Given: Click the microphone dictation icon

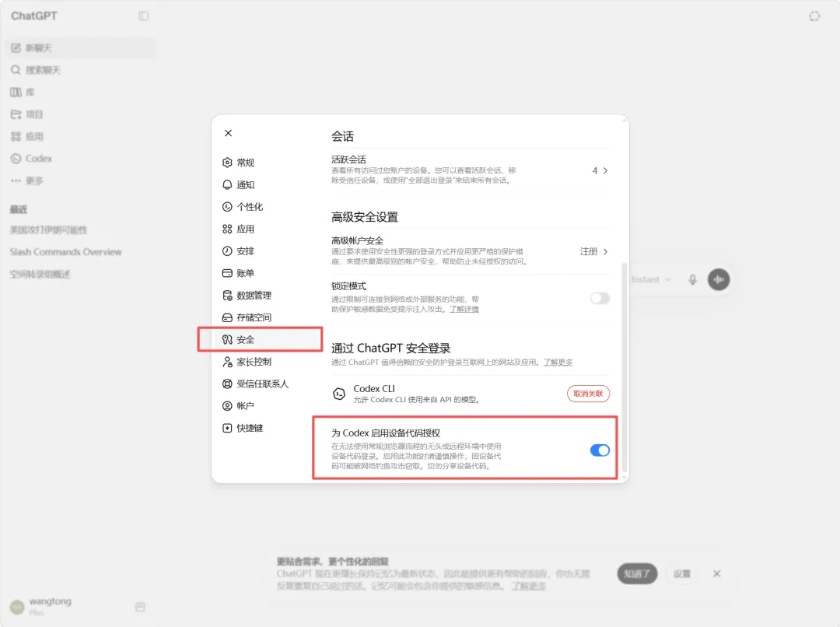Looking at the screenshot, I should [x=693, y=280].
